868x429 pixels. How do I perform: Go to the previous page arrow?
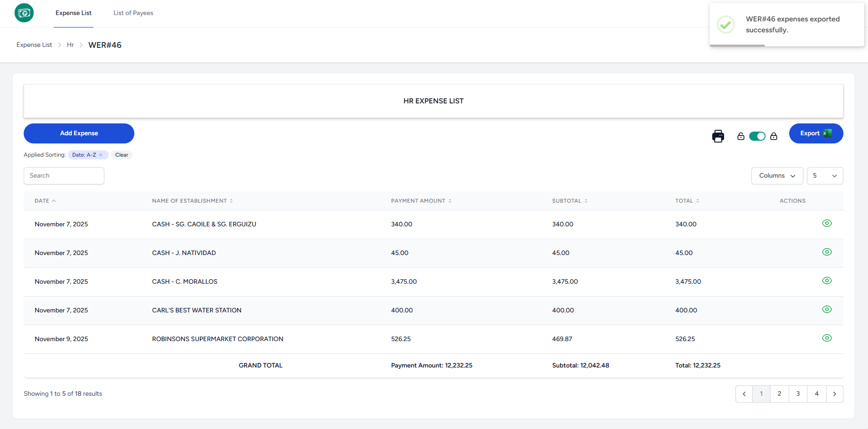pos(744,394)
